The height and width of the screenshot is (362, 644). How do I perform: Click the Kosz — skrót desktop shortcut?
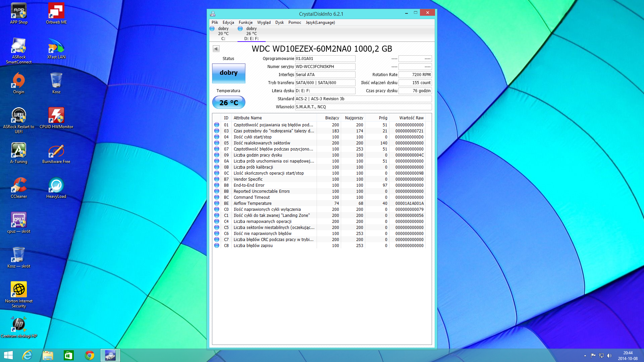19,257
